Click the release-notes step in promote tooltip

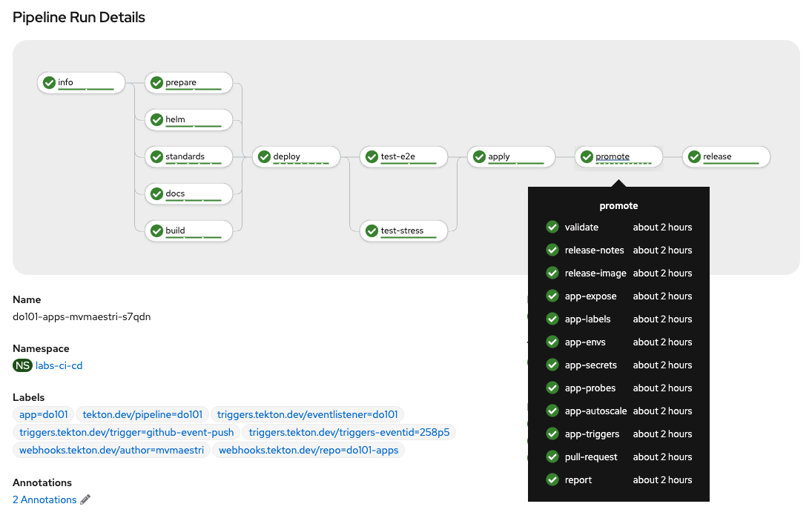tap(594, 250)
